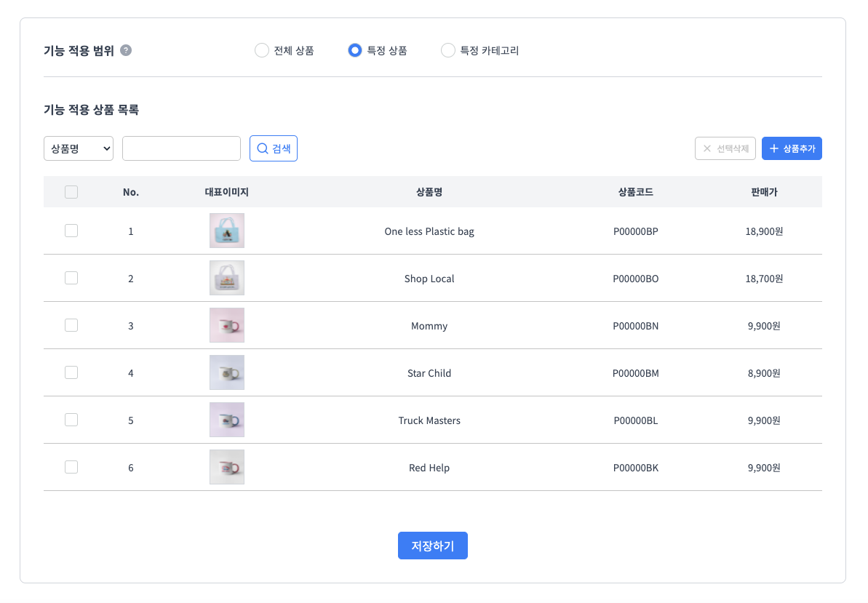Choose the 특정 카테고리 radio option

click(448, 50)
